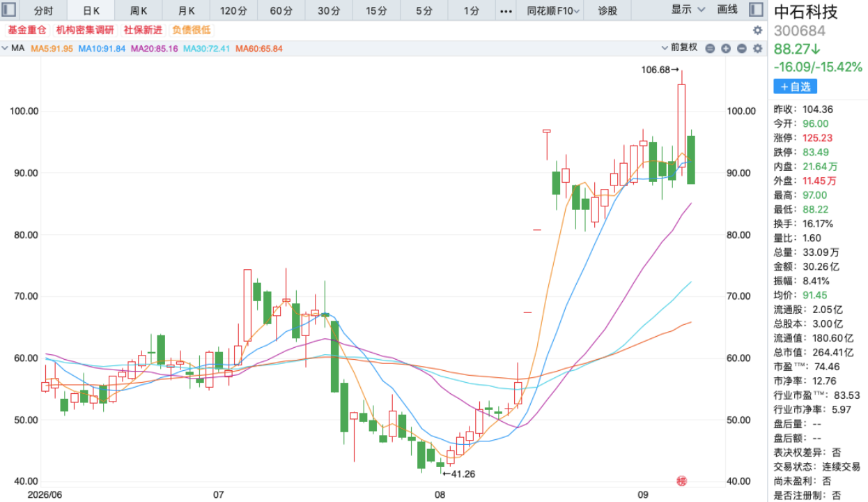Toggle the left sidebar panel icon

coord(10,10)
